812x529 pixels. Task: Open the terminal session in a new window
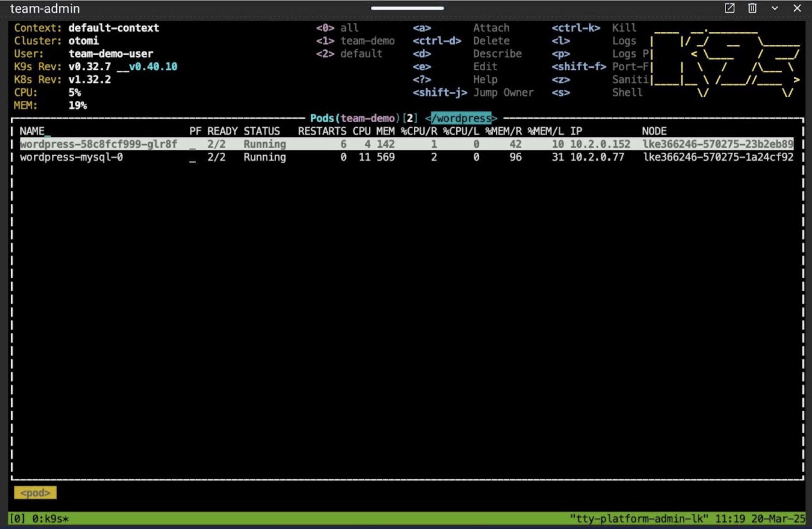730,9
